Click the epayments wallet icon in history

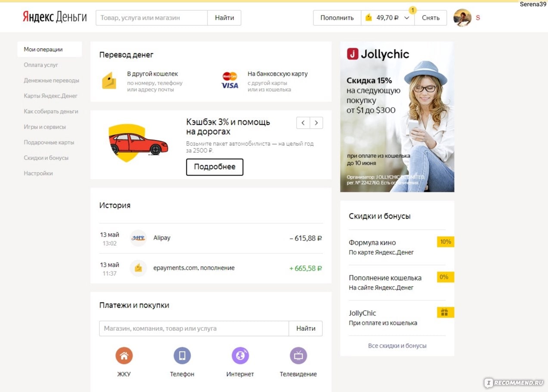[138, 268]
